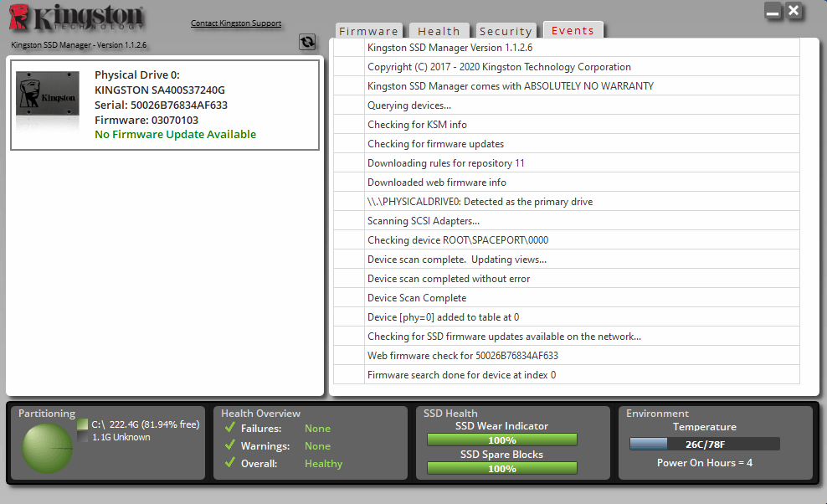The width and height of the screenshot is (827, 504).
Task: Open the Security tab
Action: click(x=506, y=31)
